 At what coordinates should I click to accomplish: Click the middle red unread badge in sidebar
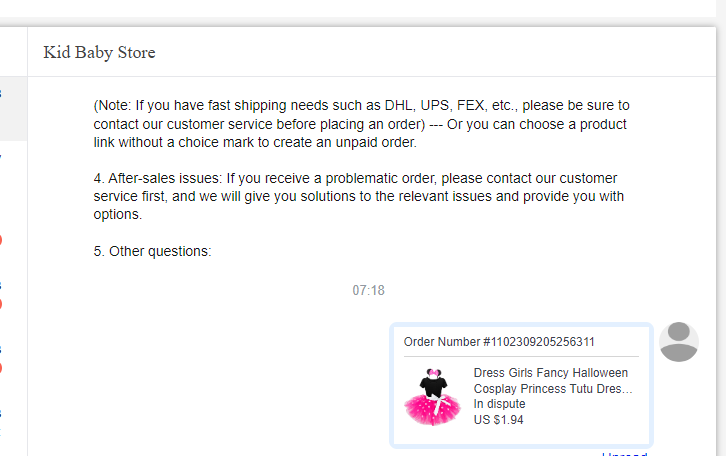coord(1,305)
